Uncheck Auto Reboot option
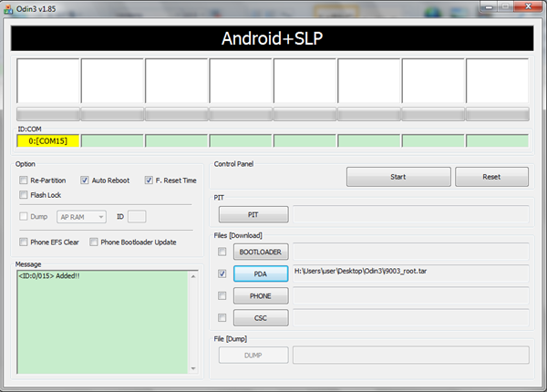 coord(85,180)
